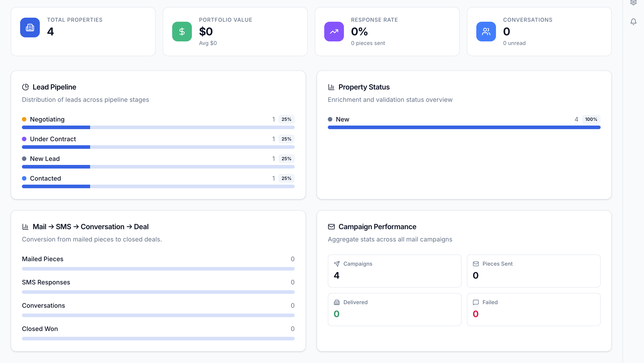Click the New status 100% badge
Viewport: 644px width, 363px height.
click(591, 119)
